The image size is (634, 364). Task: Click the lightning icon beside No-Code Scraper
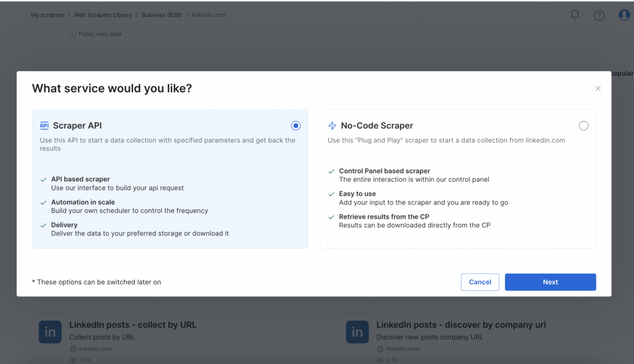point(332,126)
